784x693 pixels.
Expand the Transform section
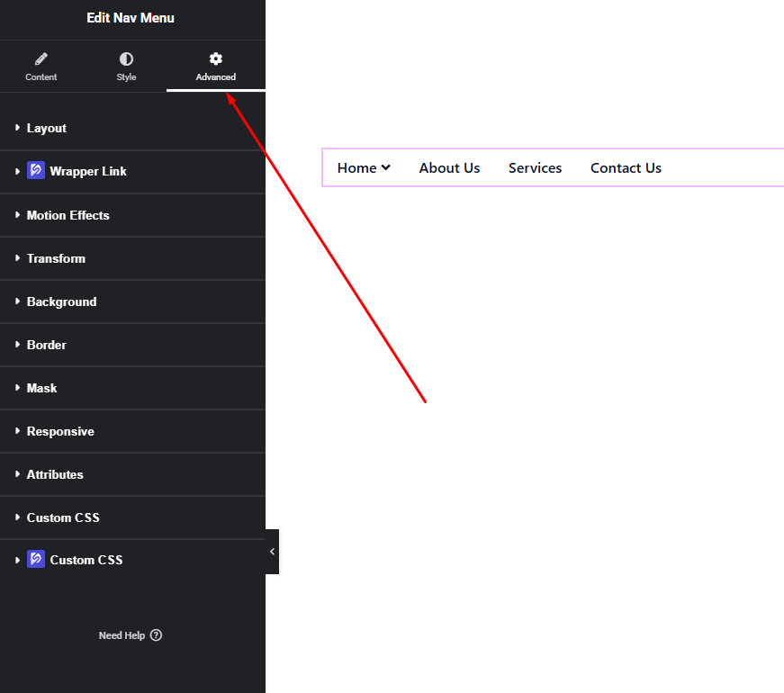56,258
